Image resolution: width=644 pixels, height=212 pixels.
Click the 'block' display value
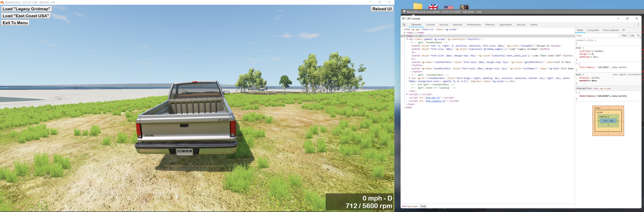point(595,78)
